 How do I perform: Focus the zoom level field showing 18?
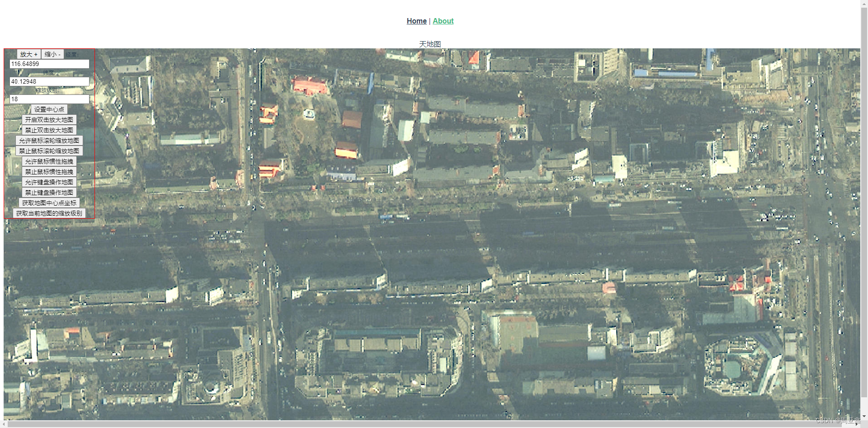click(x=49, y=99)
